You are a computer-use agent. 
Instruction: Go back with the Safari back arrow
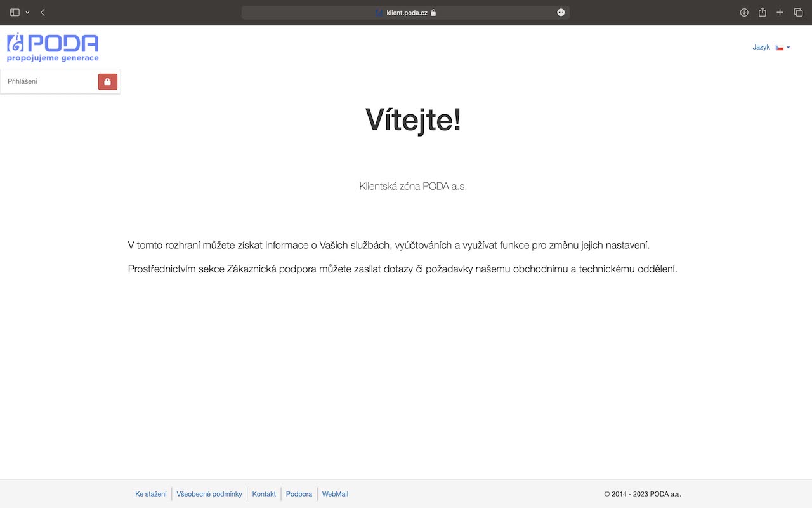click(43, 12)
